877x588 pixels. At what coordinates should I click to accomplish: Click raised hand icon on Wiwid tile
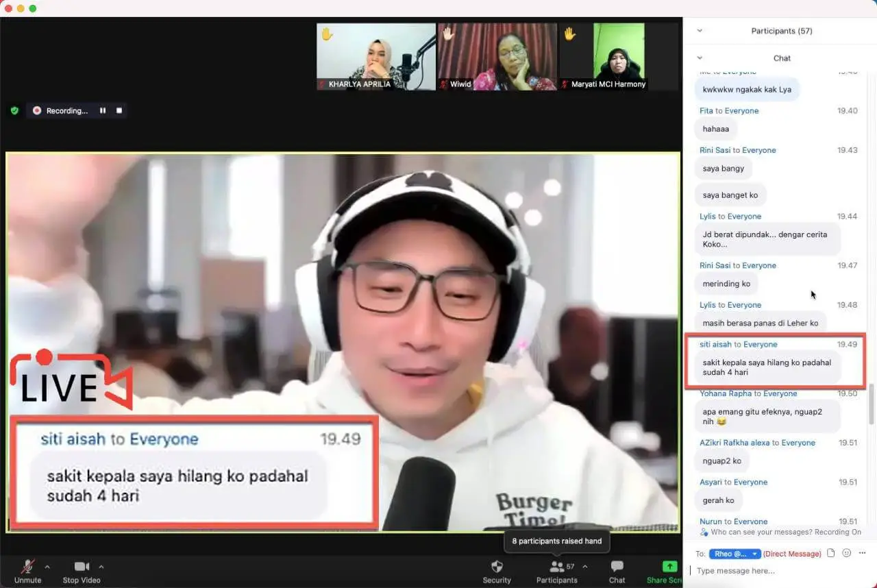448,34
